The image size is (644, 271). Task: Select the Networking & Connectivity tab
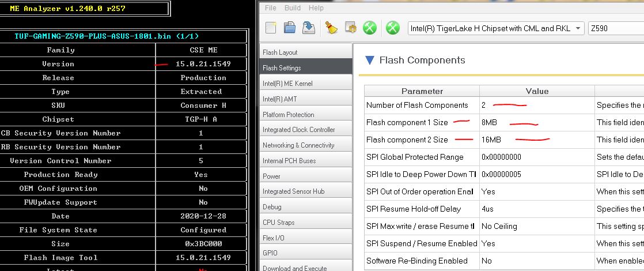(x=306, y=145)
